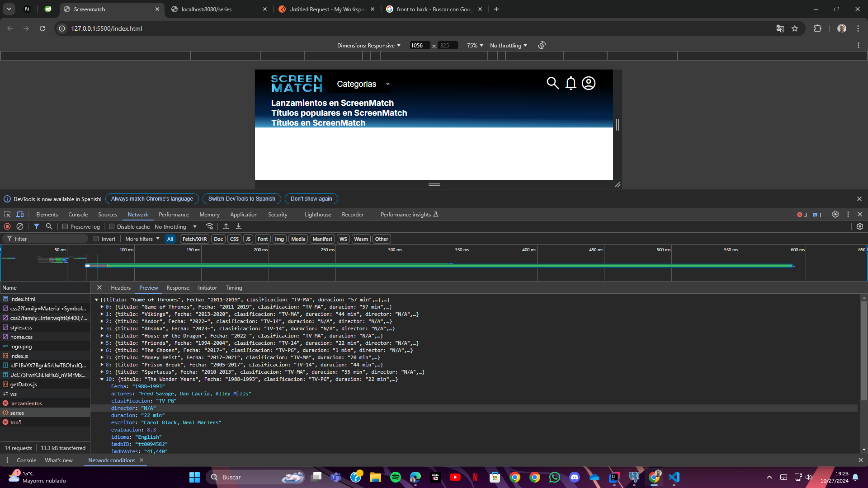This screenshot has height=488, width=868.
Task: Bookmark this page with the star icon
Action: click(x=795, y=28)
